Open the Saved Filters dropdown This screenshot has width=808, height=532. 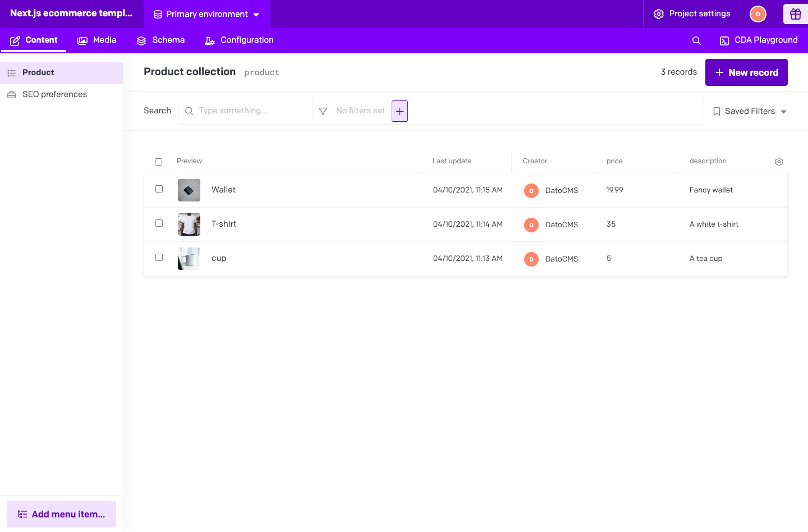[x=750, y=111]
